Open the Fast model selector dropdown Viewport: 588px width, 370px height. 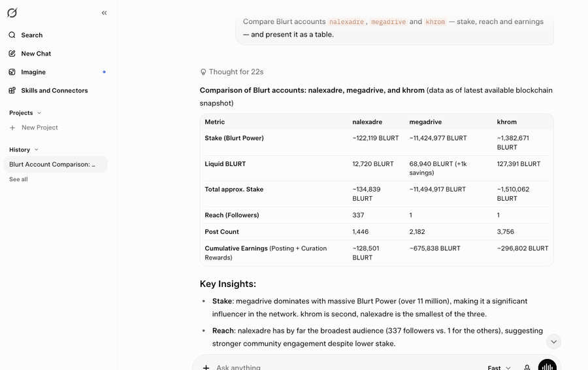click(498, 367)
